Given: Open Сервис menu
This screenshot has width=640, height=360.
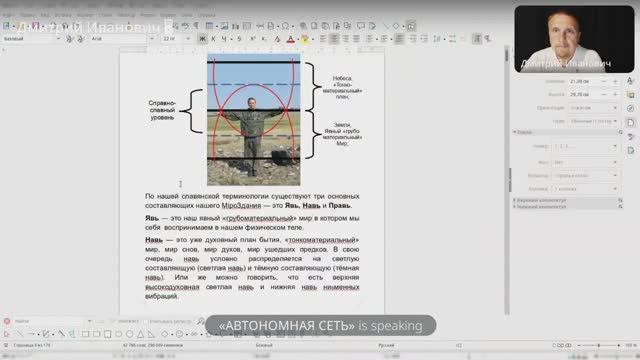Looking at the screenshot, I should (x=168, y=15).
